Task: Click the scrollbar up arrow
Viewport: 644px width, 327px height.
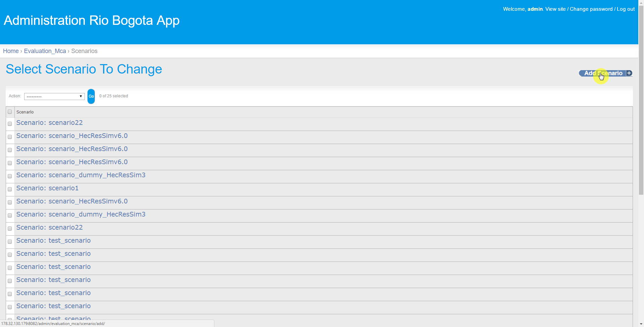Action: pyautogui.click(x=641, y=3)
